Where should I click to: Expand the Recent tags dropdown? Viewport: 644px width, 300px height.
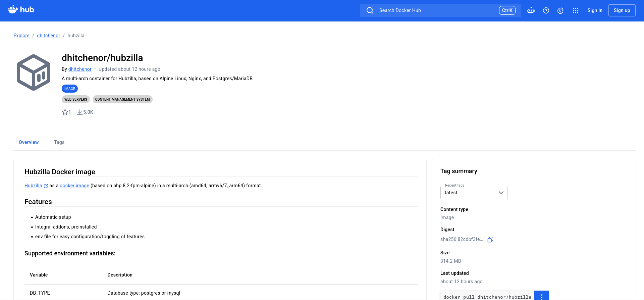click(474, 193)
